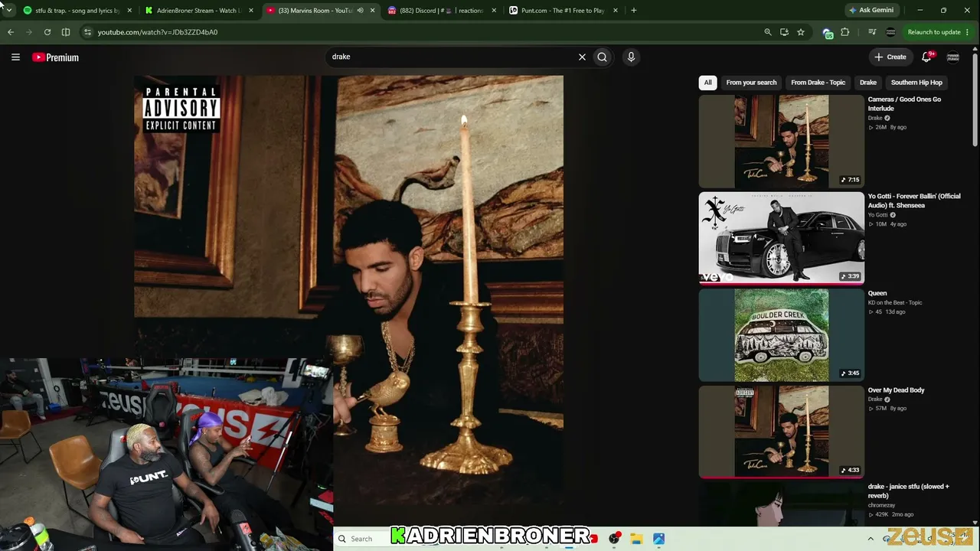Open the KD on the Beat - Topic channel

[x=895, y=302]
